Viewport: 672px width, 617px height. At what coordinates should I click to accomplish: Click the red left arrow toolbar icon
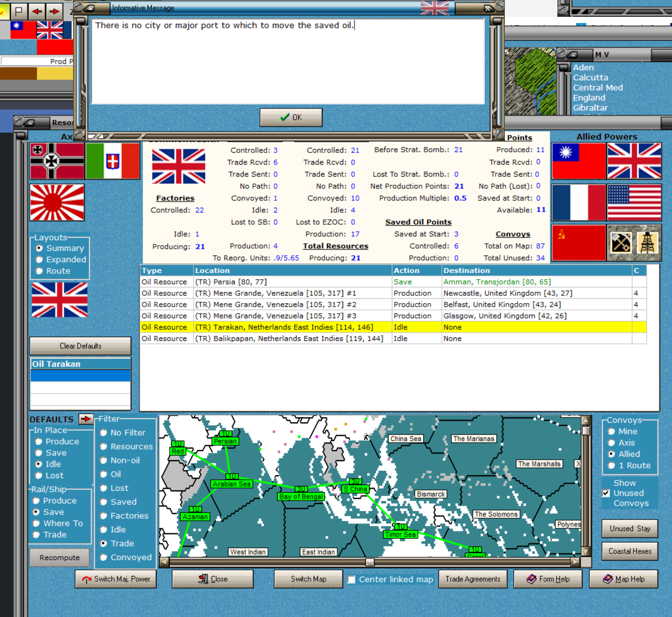[x=37, y=11]
